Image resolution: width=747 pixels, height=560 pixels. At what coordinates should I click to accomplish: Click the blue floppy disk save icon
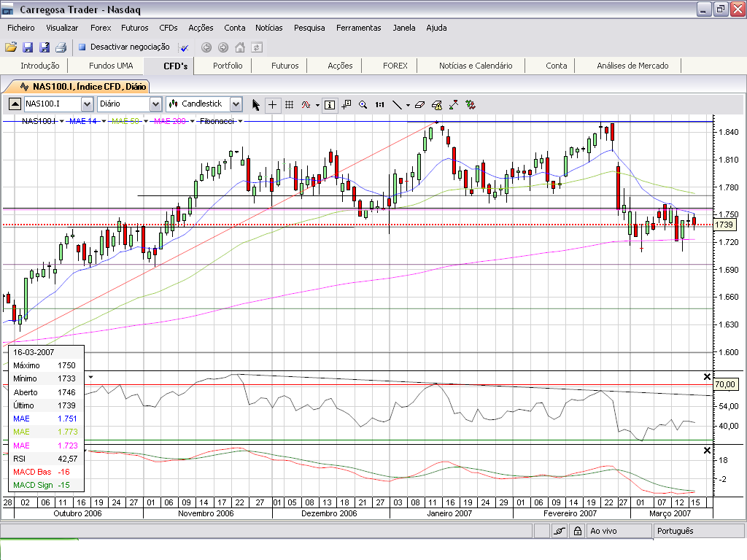click(x=28, y=47)
